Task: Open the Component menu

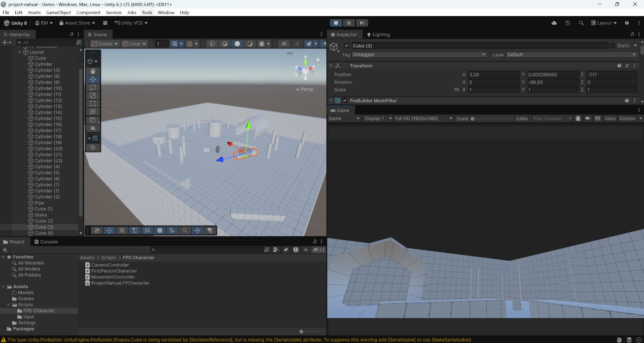Action: point(89,12)
